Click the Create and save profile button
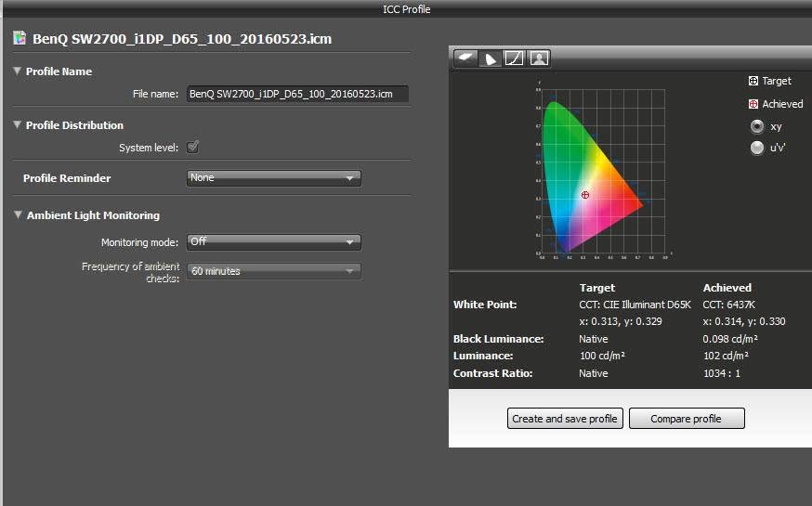This screenshot has height=506, width=812. tap(565, 418)
